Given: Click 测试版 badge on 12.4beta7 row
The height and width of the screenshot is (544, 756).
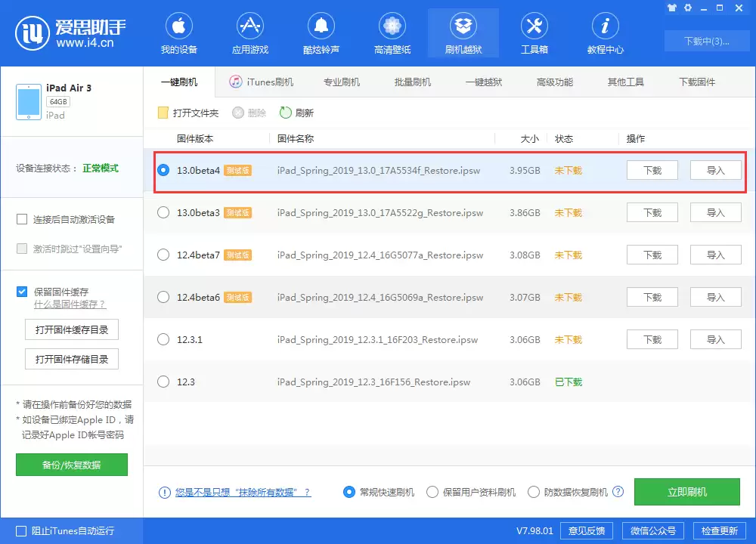Looking at the screenshot, I should click(237, 255).
